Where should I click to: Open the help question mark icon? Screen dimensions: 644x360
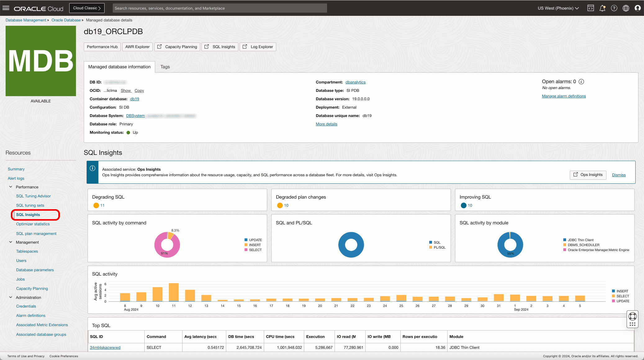pyautogui.click(x=614, y=8)
